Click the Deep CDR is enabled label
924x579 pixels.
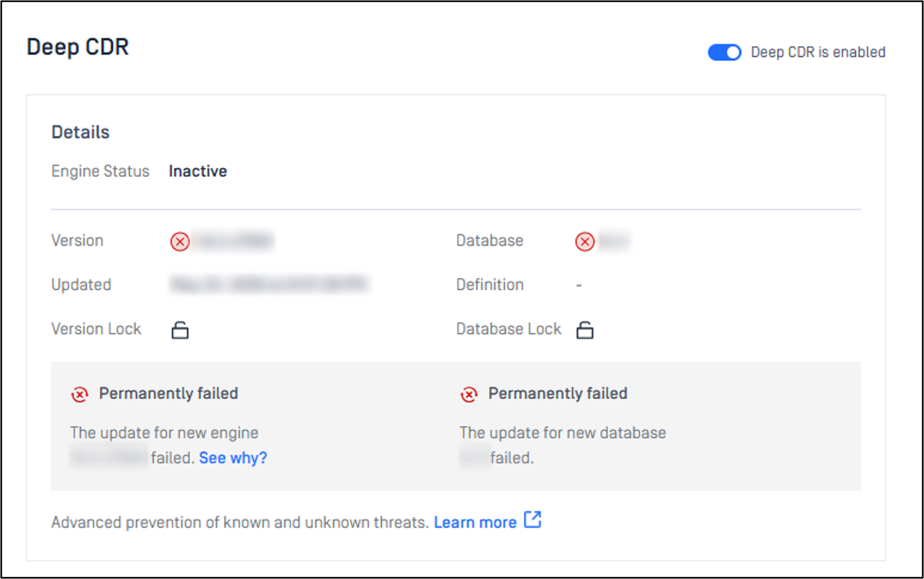pos(818,52)
